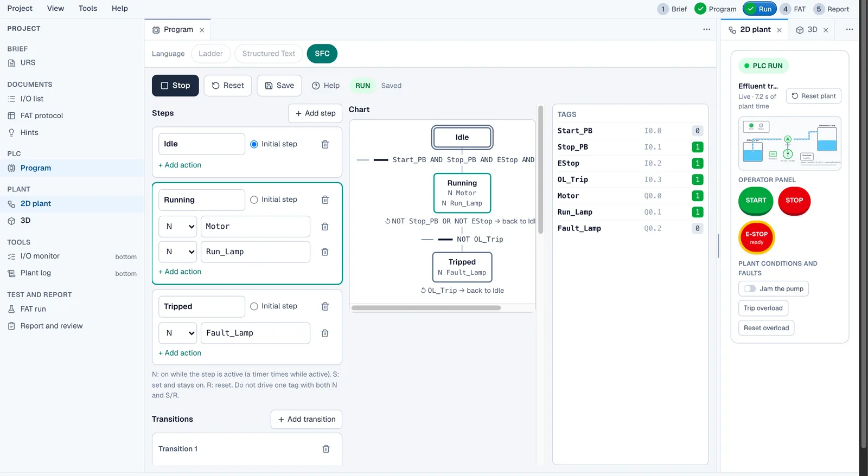The height and width of the screenshot is (476, 868).
Task: Remove the Run_Lamp action via its trash icon
Action: 325,252
